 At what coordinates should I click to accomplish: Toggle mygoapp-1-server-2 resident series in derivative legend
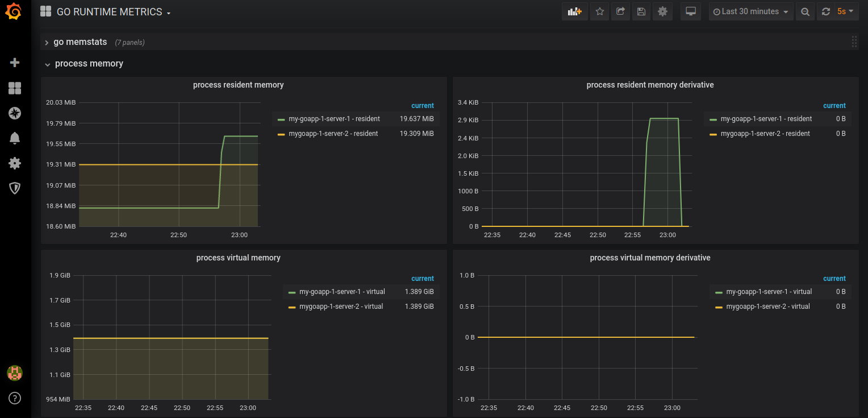pos(765,134)
